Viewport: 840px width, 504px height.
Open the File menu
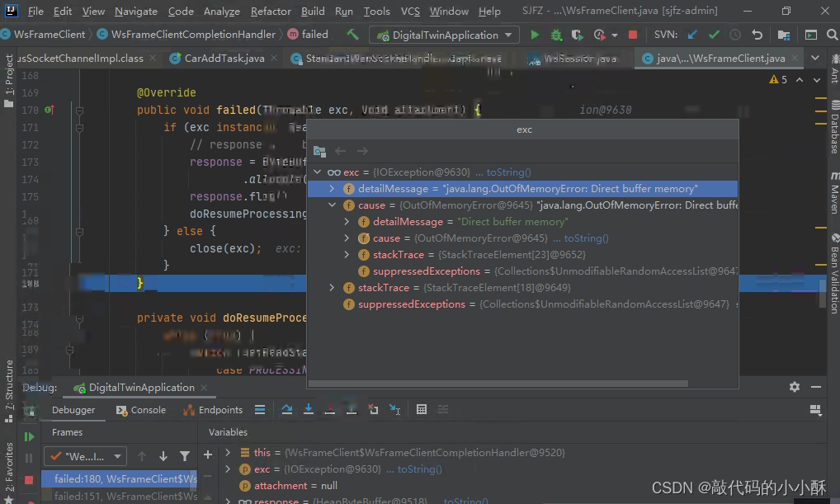click(35, 11)
